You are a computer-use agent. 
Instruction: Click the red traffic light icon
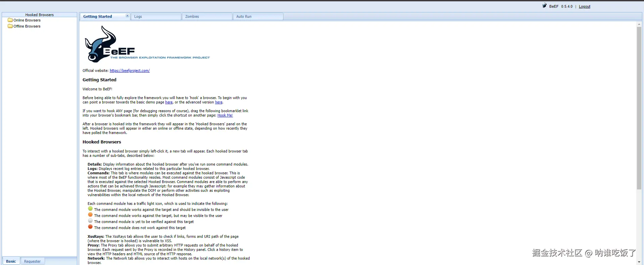click(x=90, y=227)
